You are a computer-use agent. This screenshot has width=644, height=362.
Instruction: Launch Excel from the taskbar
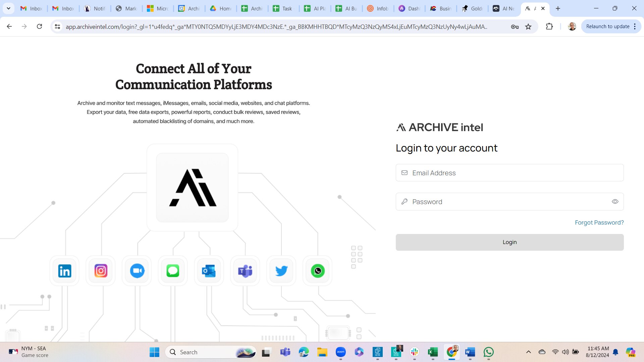(x=432, y=352)
